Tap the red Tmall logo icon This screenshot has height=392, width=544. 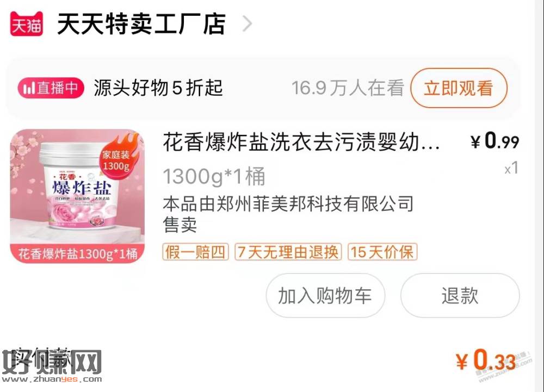point(26,23)
